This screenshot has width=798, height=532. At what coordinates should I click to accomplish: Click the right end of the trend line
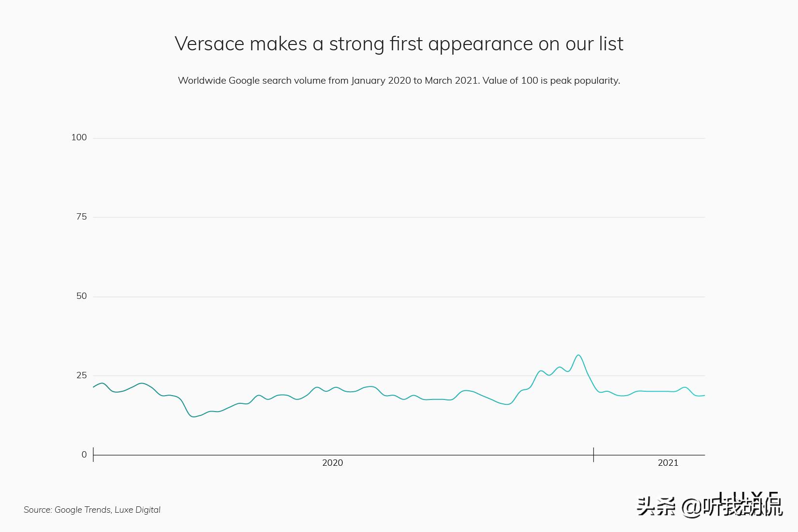704,396
